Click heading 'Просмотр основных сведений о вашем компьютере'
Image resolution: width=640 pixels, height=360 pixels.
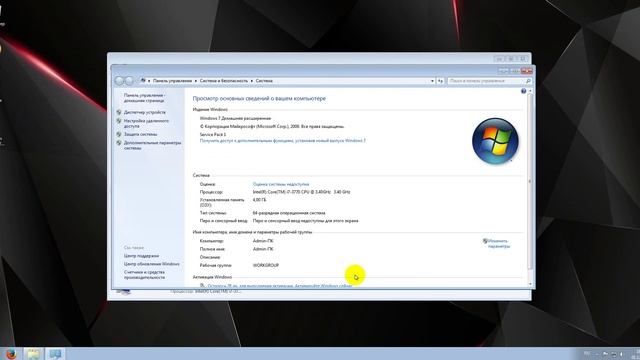coord(259,98)
